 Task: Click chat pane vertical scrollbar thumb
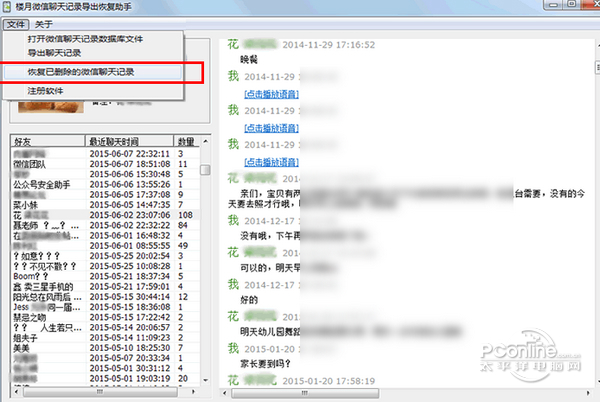(597, 67)
